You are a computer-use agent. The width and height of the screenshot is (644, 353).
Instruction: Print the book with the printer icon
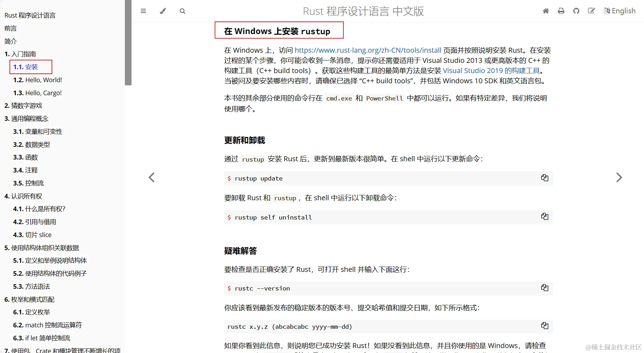pyautogui.click(x=561, y=11)
